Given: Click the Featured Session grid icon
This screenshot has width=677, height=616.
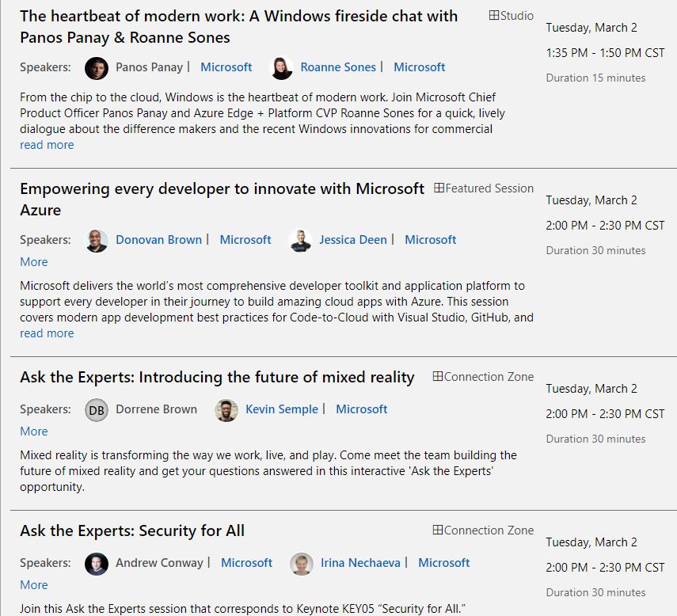Looking at the screenshot, I should (439, 188).
